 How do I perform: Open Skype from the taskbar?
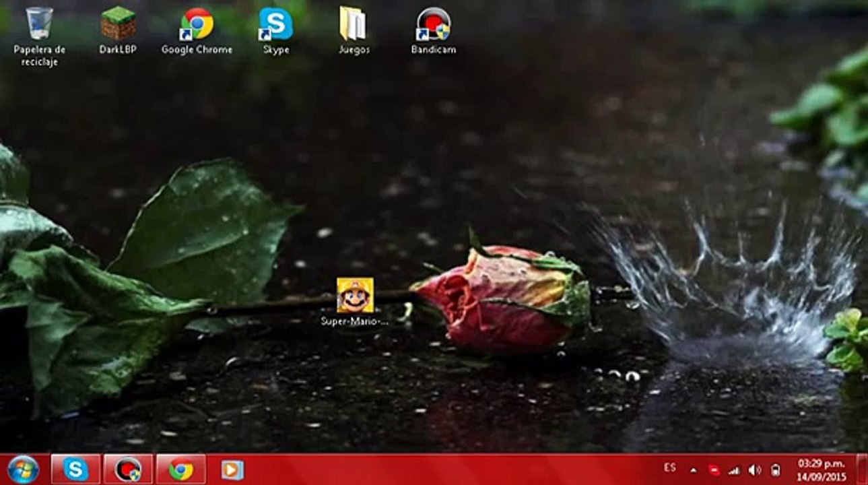[75, 469]
